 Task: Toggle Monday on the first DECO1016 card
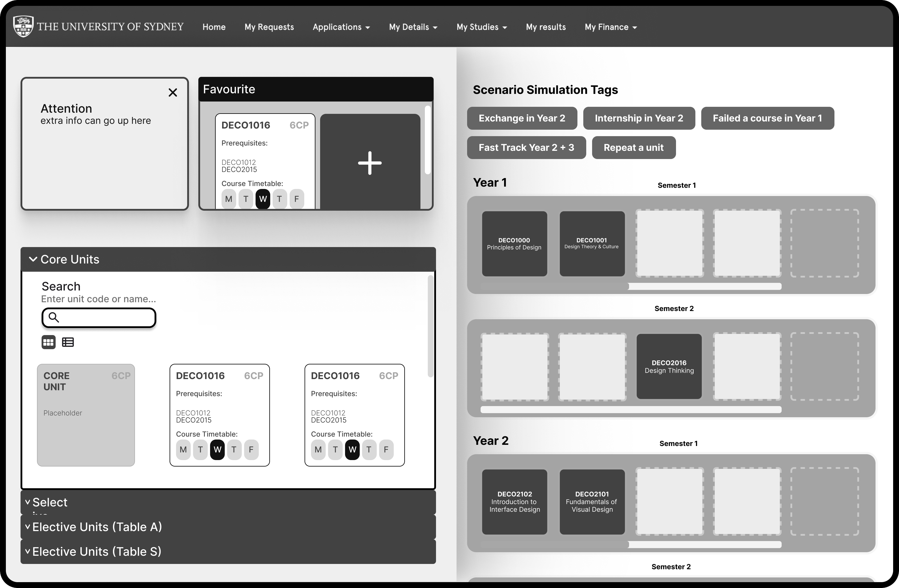[x=183, y=450]
